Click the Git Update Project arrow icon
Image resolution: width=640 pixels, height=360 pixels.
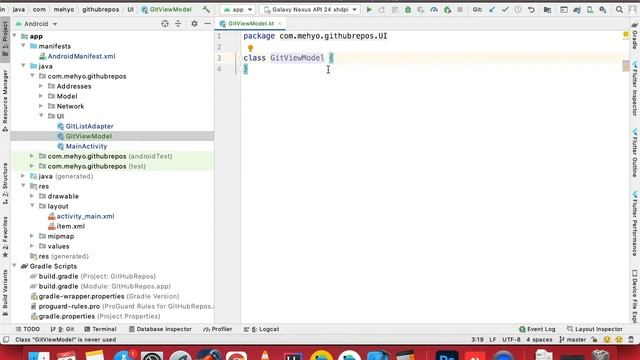492,9
